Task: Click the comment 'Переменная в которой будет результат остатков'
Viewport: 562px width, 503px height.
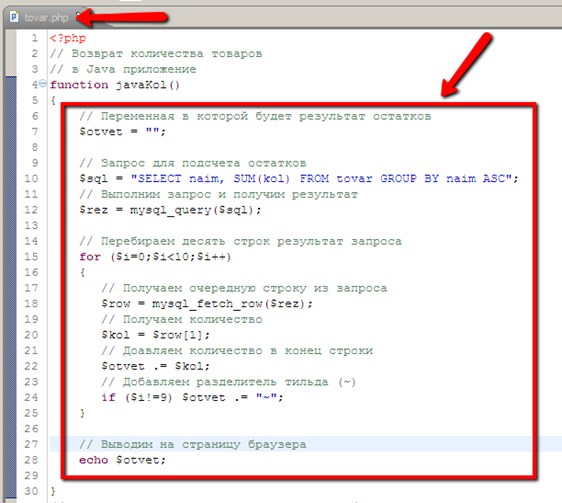Action: [255, 116]
